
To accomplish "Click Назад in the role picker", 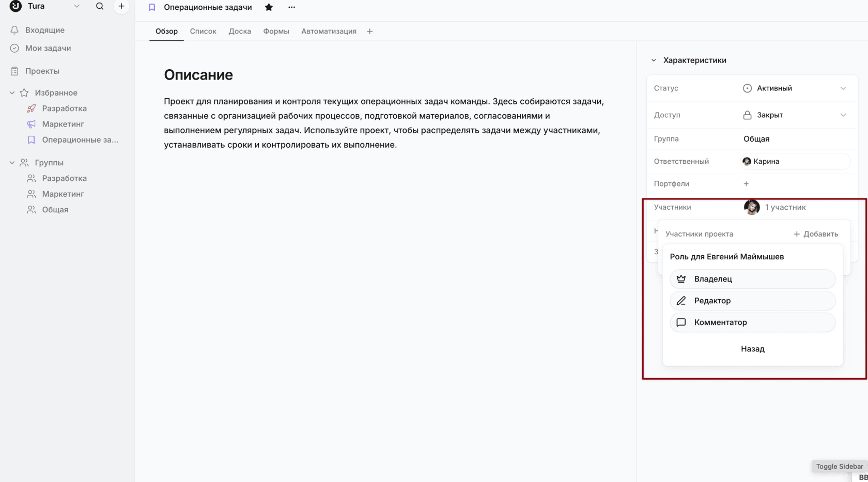I will [x=753, y=349].
